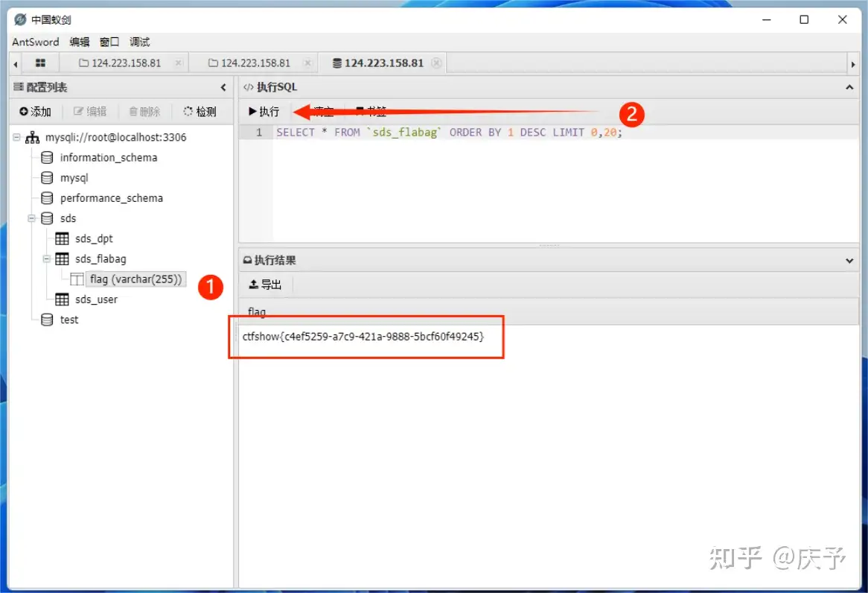This screenshot has height=593, width=868.
Task: Select the sds_user table
Action: tap(96, 299)
